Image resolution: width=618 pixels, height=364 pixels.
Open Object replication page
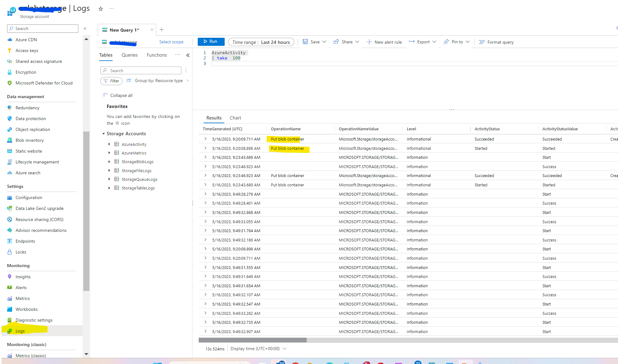click(32, 129)
